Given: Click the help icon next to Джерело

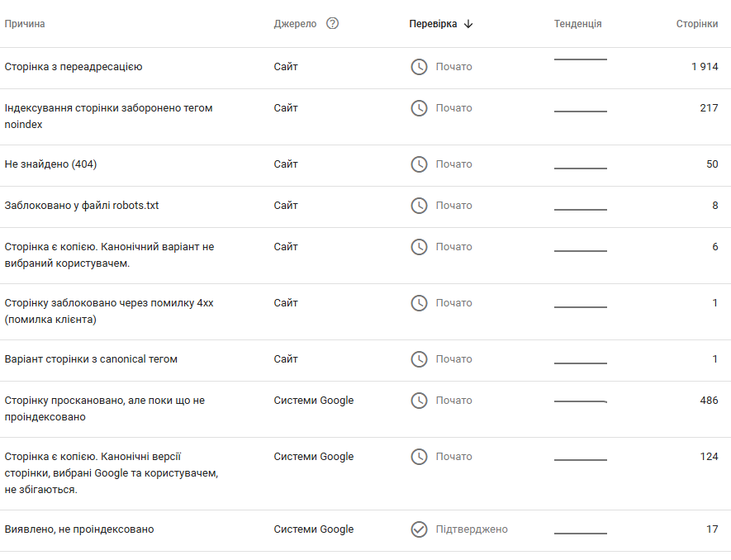Looking at the screenshot, I should (333, 23).
